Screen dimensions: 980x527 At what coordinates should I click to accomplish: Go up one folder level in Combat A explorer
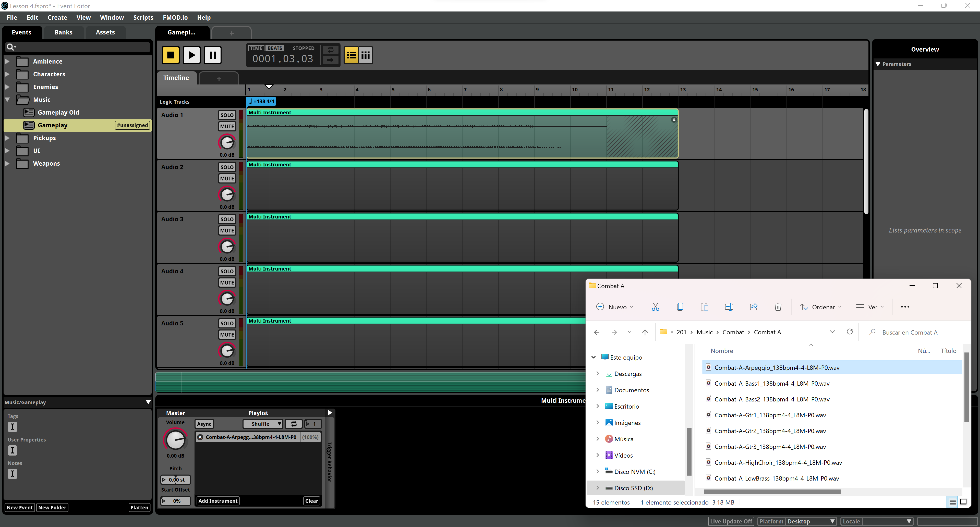click(x=645, y=332)
